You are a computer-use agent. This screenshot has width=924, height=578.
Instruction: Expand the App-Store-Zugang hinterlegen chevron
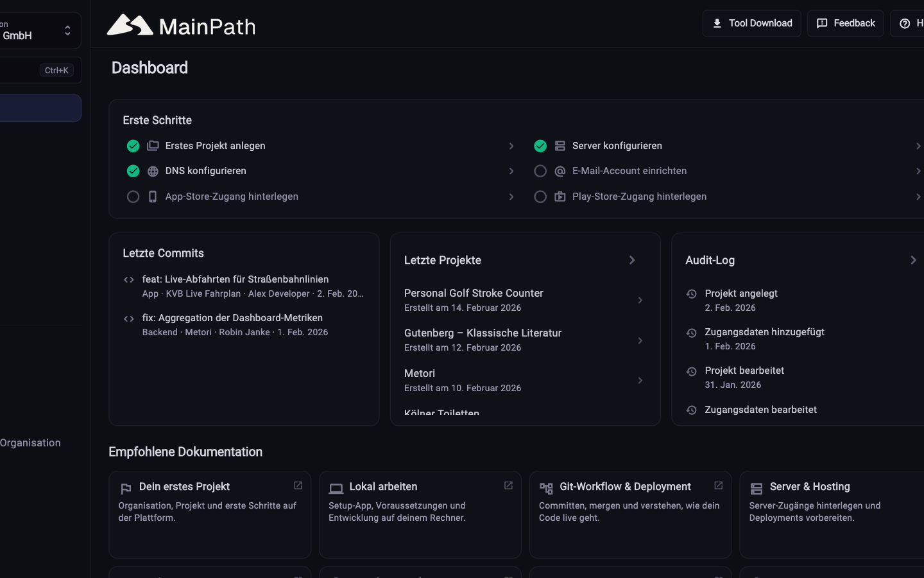pyautogui.click(x=511, y=197)
